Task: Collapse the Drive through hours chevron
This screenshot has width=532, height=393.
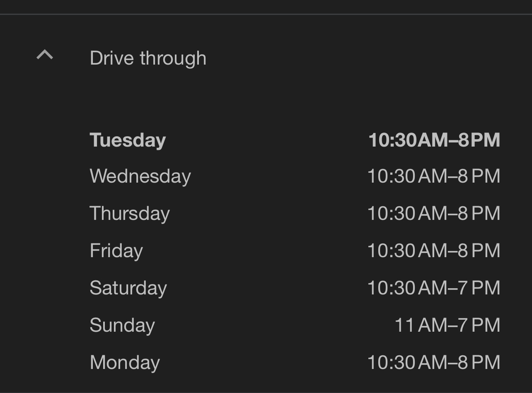Action: click(x=45, y=55)
